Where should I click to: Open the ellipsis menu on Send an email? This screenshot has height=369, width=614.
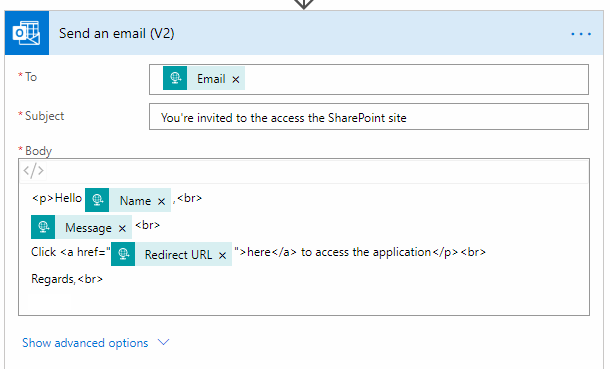pos(581,34)
